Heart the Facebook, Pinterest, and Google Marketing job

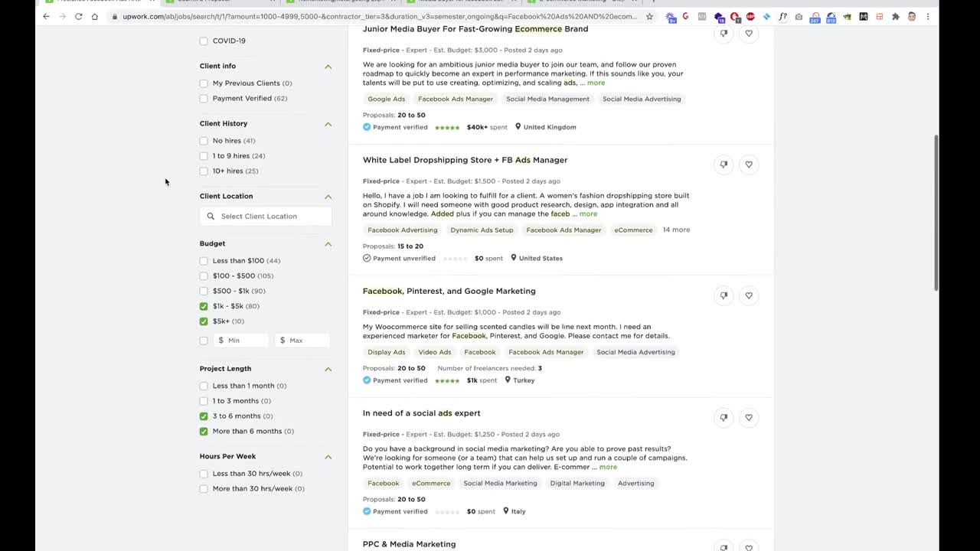coord(749,295)
